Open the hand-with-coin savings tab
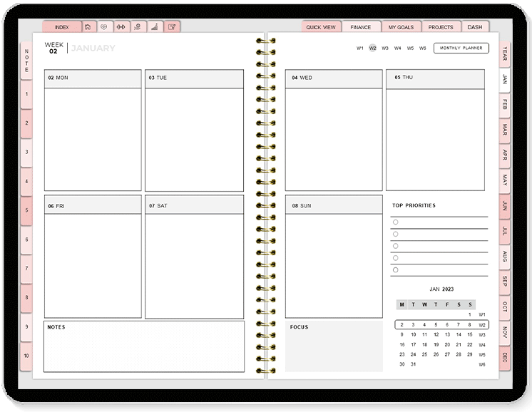532x412 pixels. [138, 27]
